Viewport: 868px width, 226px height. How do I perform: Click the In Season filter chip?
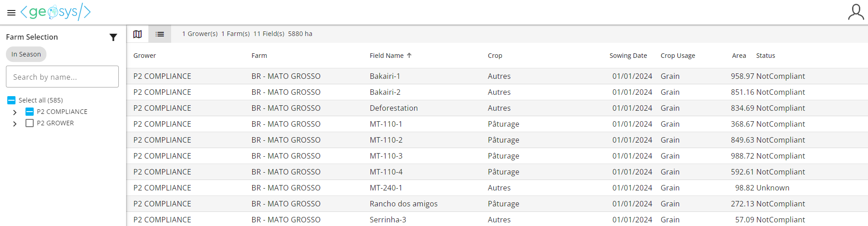click(26, 54)
